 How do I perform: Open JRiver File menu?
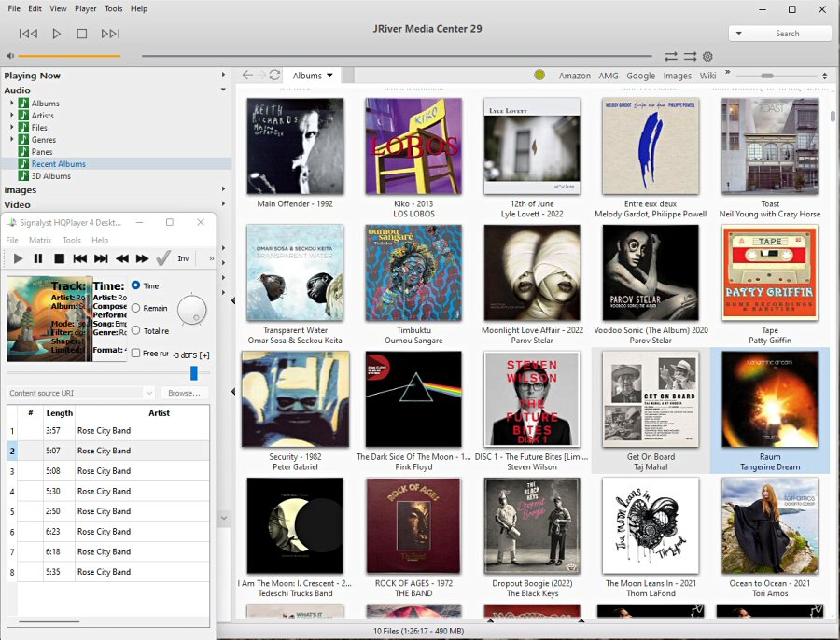click(x=14, y=8)
